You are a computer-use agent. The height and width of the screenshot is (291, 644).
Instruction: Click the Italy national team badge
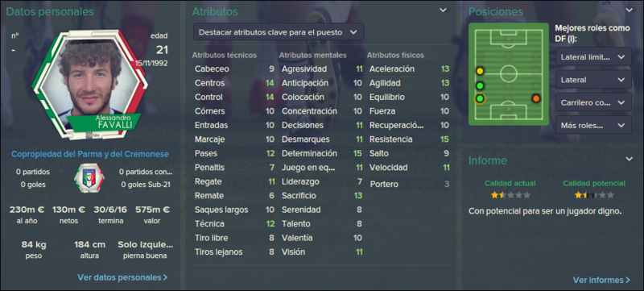pos(89,177)
